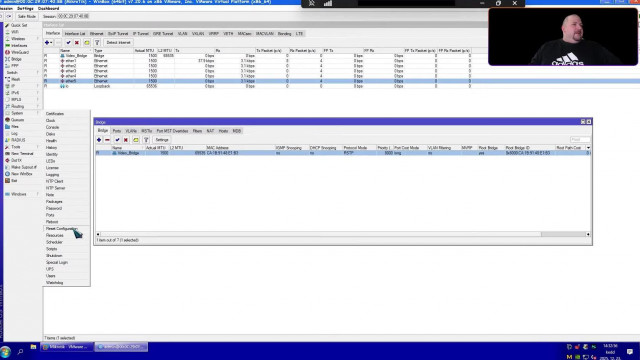Click the disable red X in Bridge window
Image resolution: width=640 pixels, height=360 pixels.
[126, 140]
